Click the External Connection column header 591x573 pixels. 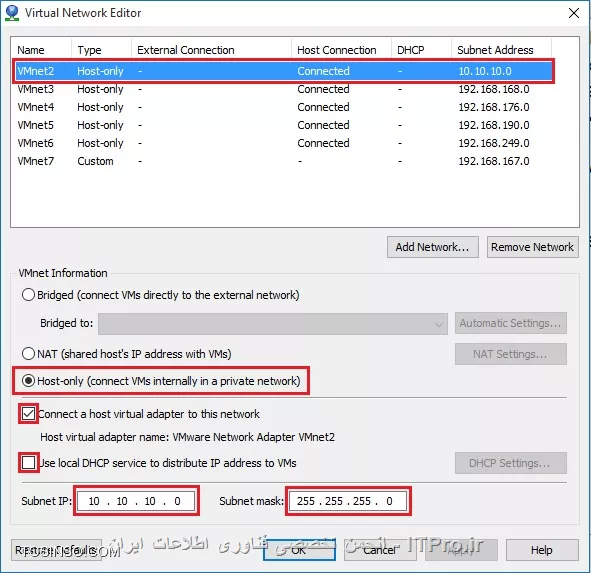pyautogui.click(x=211, y=50)
